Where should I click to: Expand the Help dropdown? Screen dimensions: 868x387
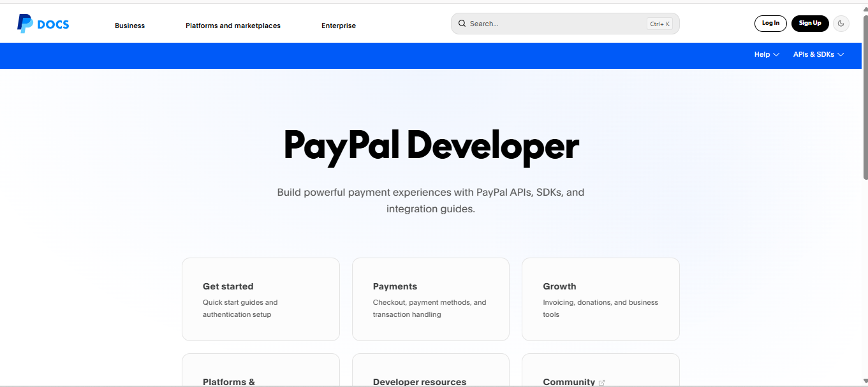[767, 55]
